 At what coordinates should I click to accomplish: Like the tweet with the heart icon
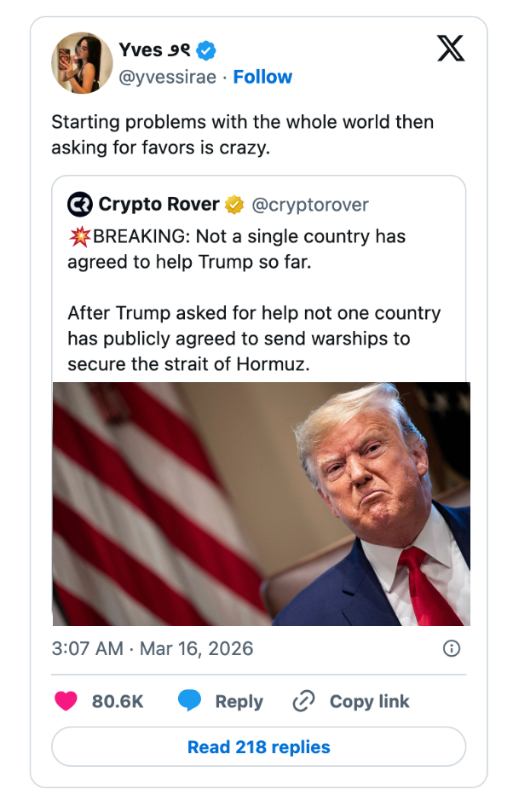pyautogui.click(x=66, y=701)
